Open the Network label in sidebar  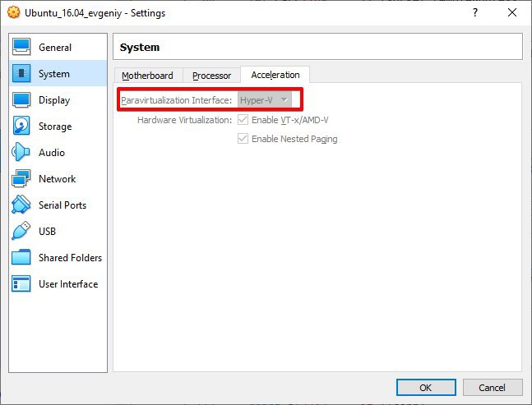click(x=57, y=178)
